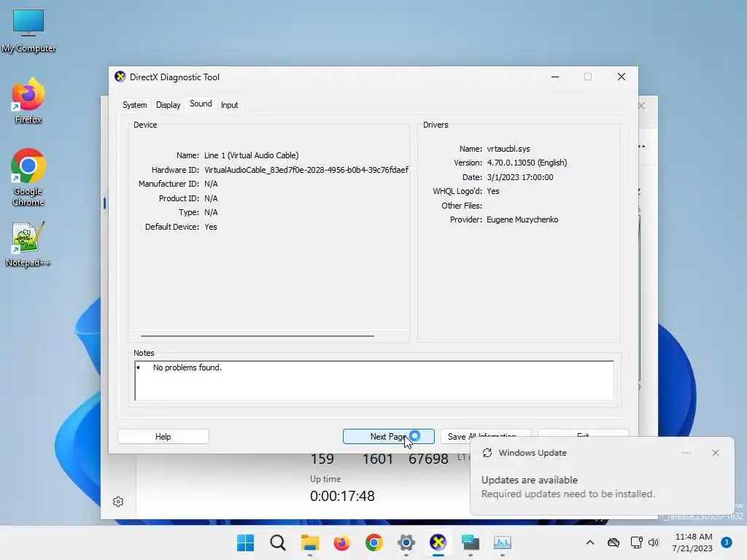Open the network tray icon
This screenshot has width=747, height=560.
[x=636, y=542]
